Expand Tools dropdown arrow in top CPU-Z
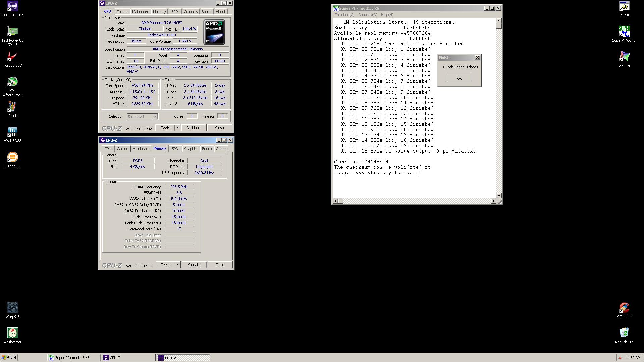 coord(177,128)
